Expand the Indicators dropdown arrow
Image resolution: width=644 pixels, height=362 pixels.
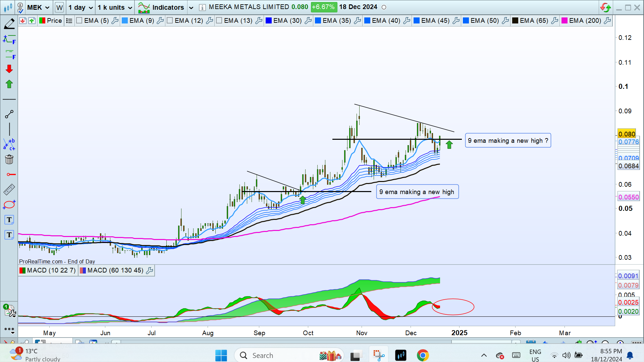[191, 8]
